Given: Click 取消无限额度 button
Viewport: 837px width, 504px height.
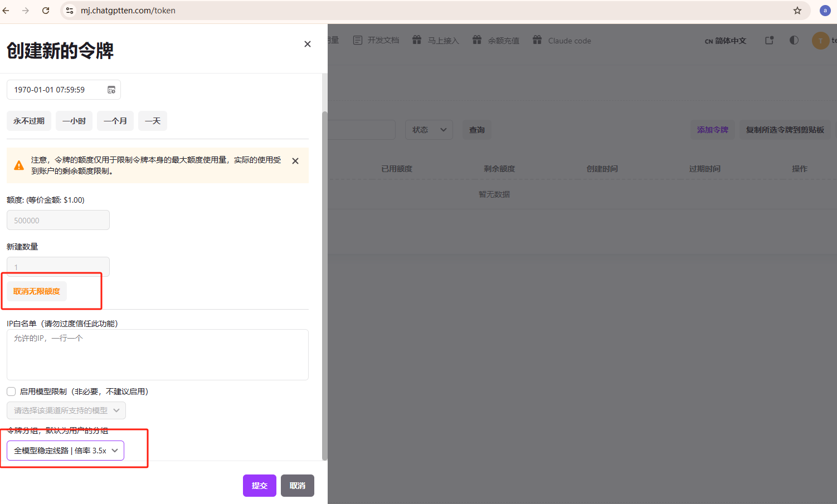Looking at the screenshot, I should (x=37, y=291).
